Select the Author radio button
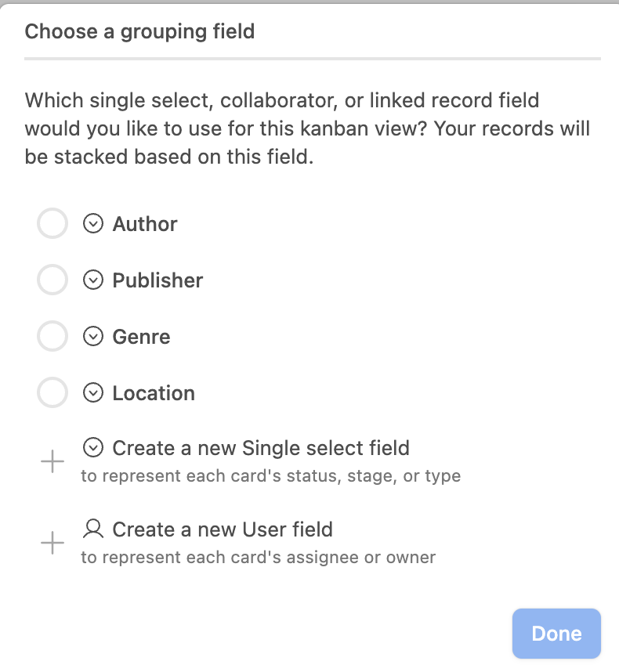 [52, 224]
